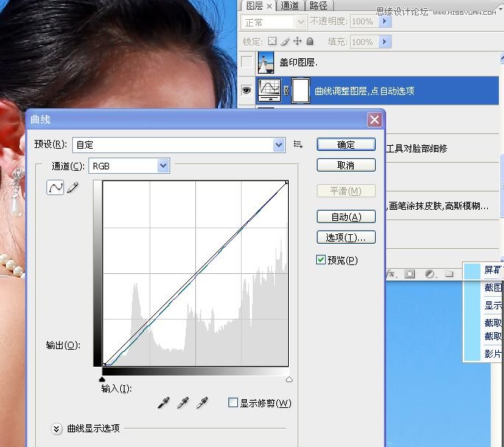Select the curve point editing tool

click(55, 187)
